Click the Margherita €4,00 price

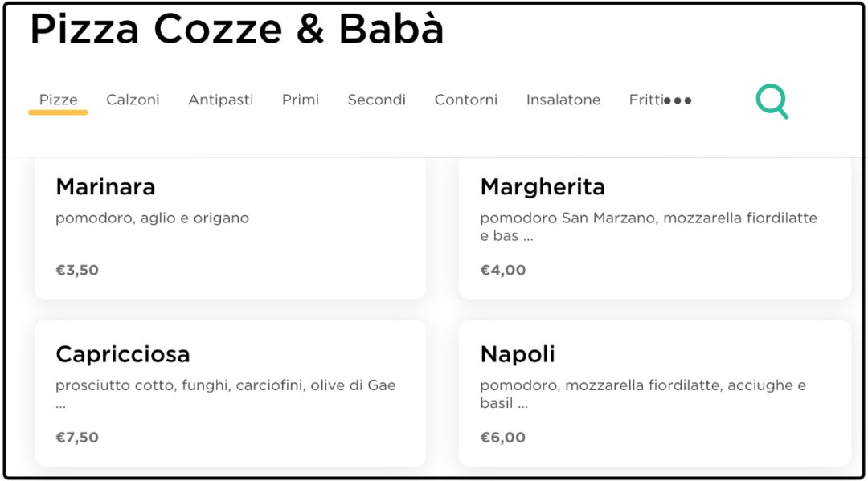pyautogui.click(x=502, y=270)
